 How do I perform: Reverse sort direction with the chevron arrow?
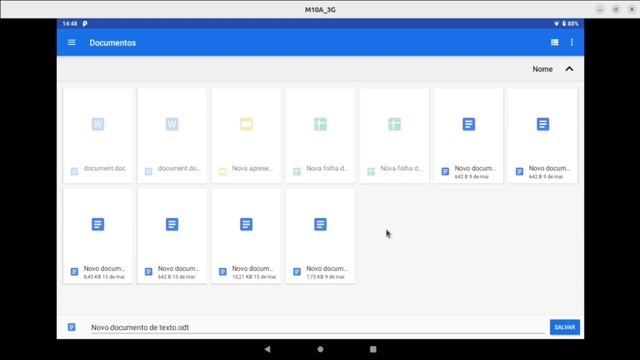(569, 69)
